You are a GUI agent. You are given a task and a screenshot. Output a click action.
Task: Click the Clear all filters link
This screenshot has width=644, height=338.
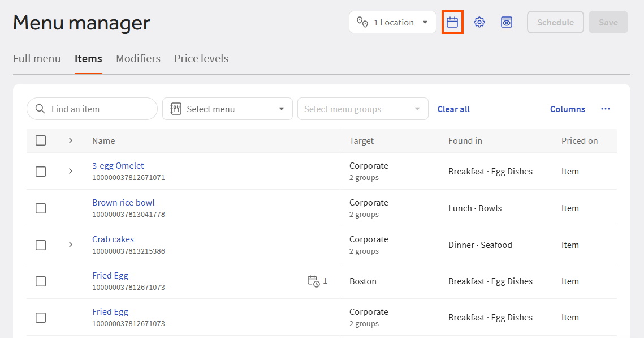[x=453, y=109]
